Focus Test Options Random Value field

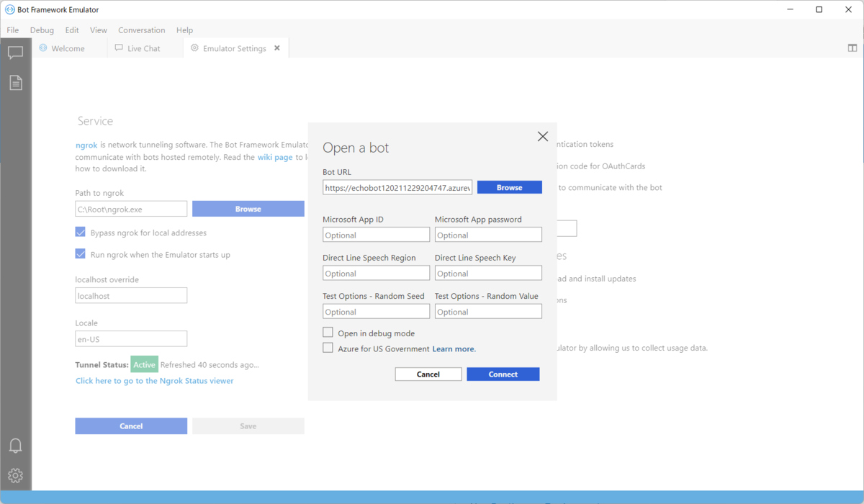click(488, 311)
